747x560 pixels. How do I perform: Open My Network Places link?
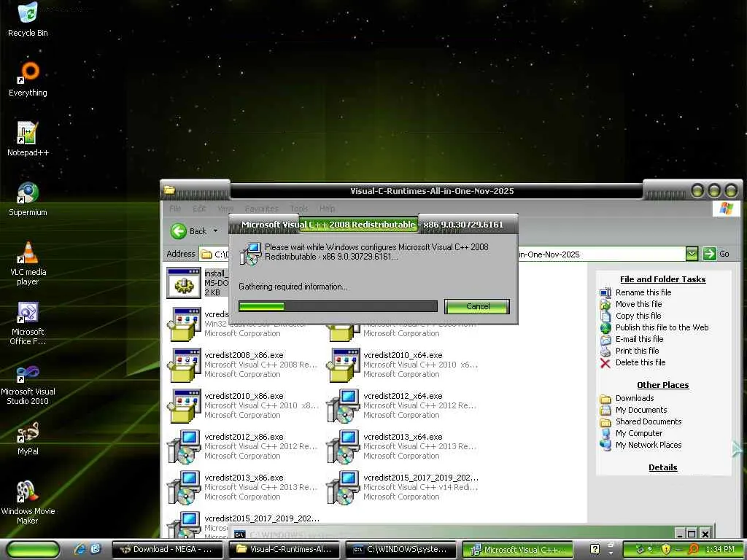649,445
